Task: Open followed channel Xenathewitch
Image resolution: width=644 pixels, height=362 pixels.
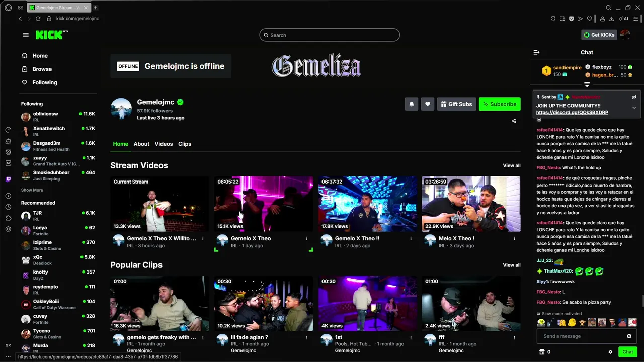Action: click(58, 131)
